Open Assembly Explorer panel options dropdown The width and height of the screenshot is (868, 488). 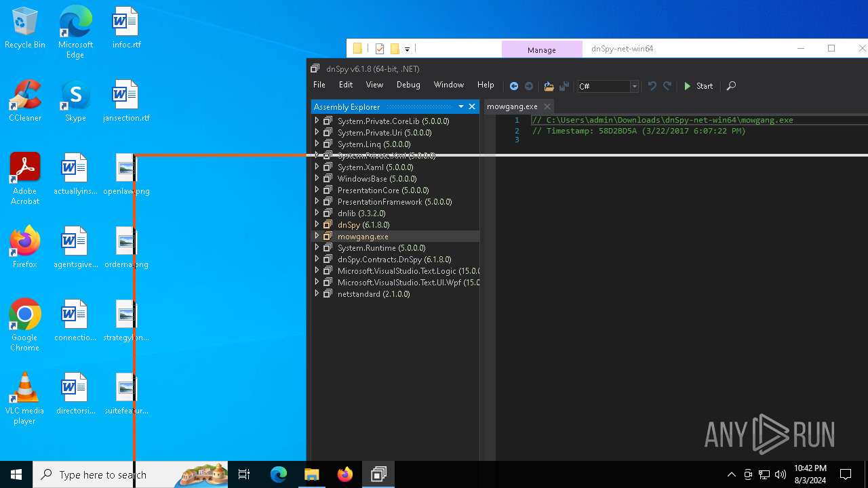point(461,106)
